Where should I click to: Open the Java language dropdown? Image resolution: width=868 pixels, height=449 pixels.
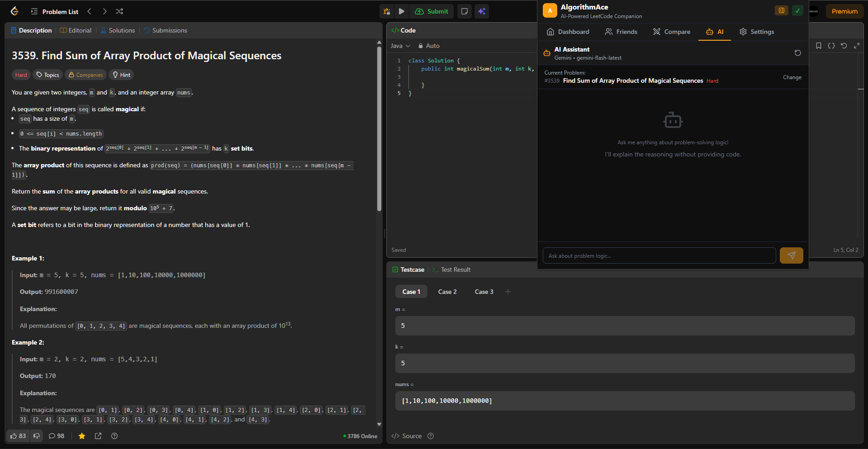(x=400, y=46)
